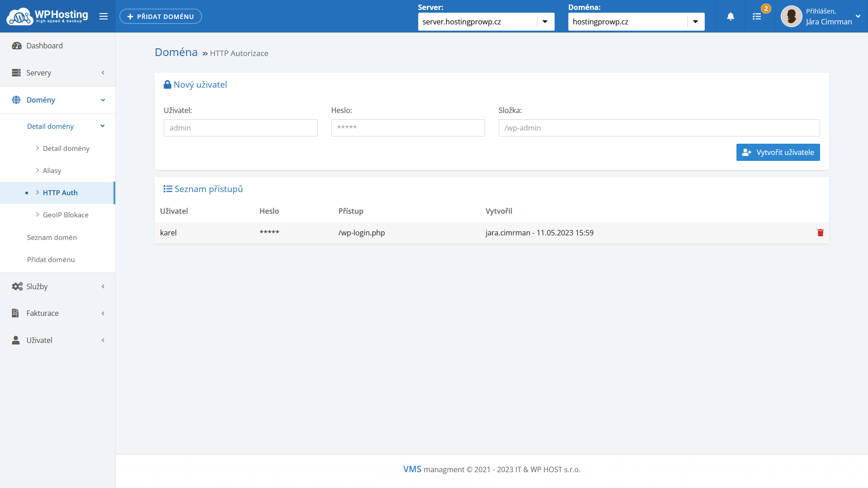Click the Vytvořit uživatele button

(778, 152)
